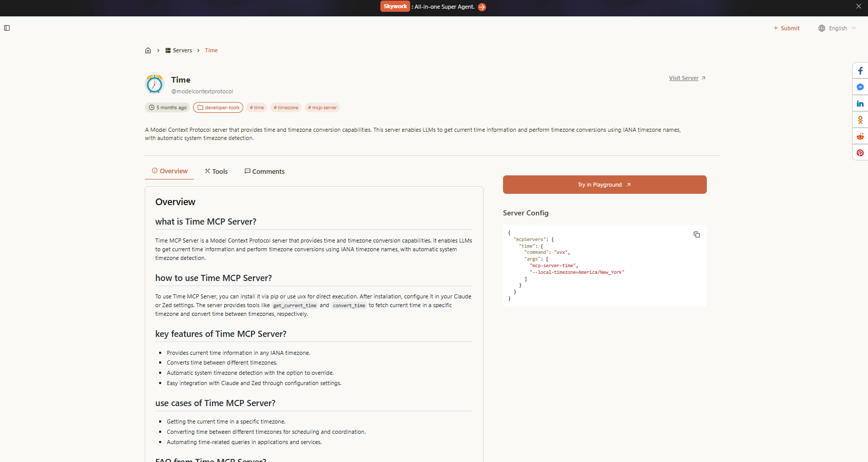The width and height of the screenshot is (868, 462).
Task: Click the '5 months ago' badge
Action: coord(167,108)
